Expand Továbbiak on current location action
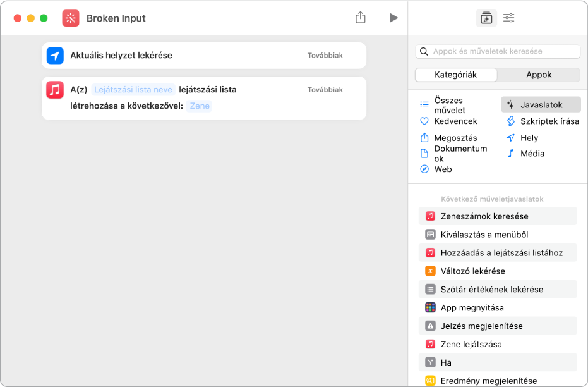Image resolution: width=588 pixels, height=387 pixels. point(325,56)
